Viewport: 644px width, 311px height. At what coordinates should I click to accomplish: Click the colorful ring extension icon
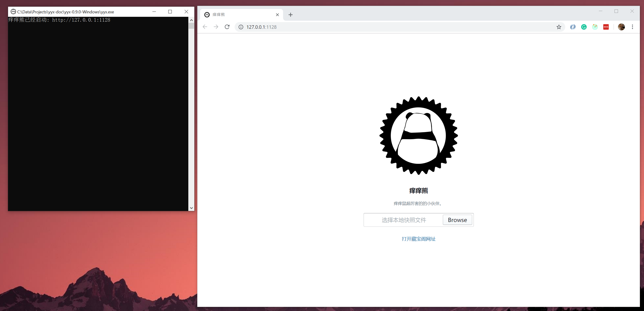coord(595,27)
